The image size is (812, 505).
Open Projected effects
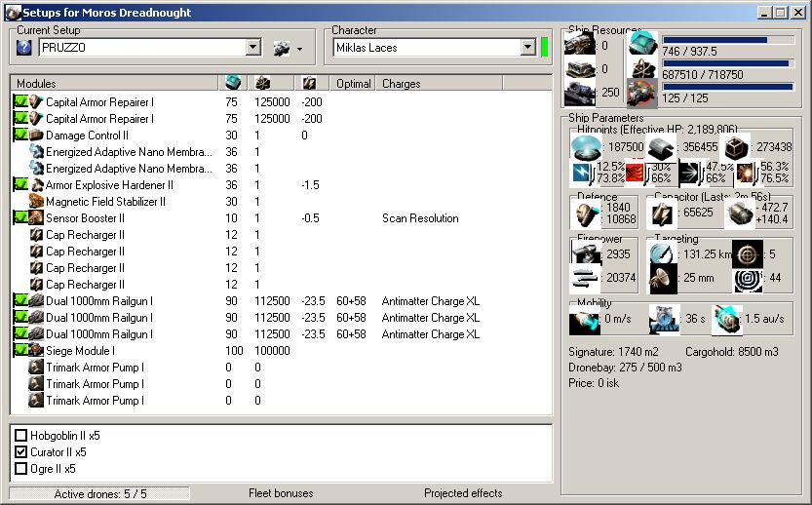(x=463, y=493)
